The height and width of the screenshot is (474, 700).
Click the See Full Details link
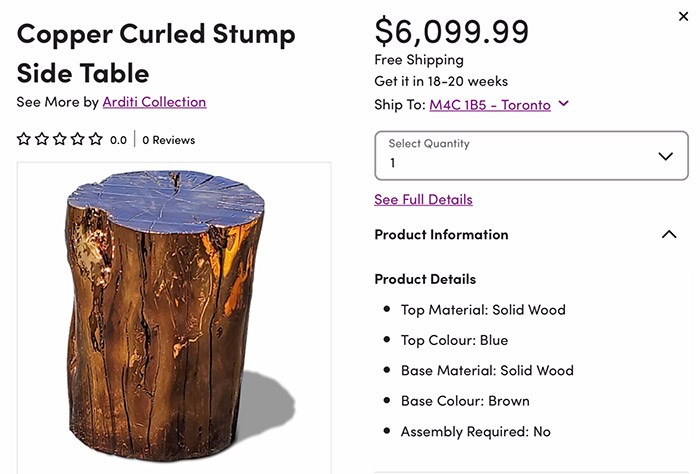click(x=423, y=200)
